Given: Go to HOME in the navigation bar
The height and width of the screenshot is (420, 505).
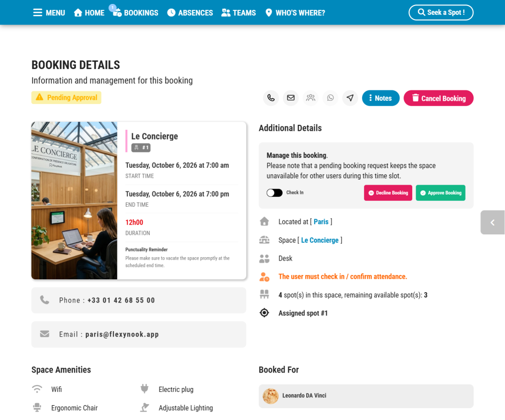Looking at the screenshot, I should 89,13.
